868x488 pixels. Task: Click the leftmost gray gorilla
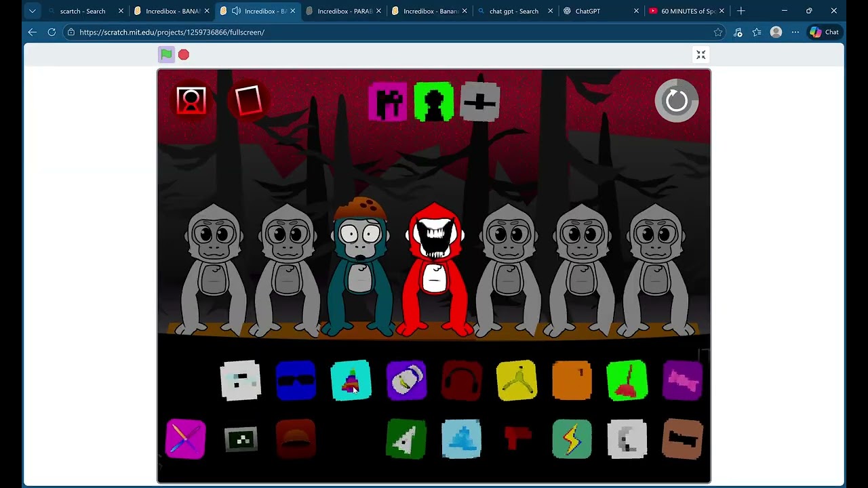214,270
